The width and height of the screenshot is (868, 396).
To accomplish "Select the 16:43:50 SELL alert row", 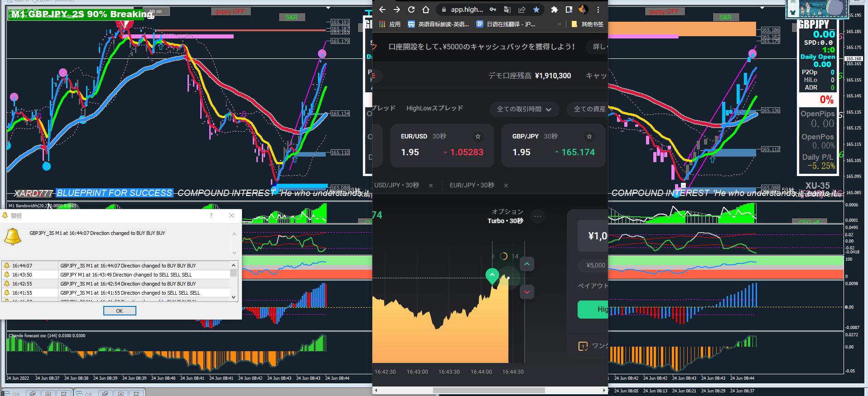I will 116,275.
